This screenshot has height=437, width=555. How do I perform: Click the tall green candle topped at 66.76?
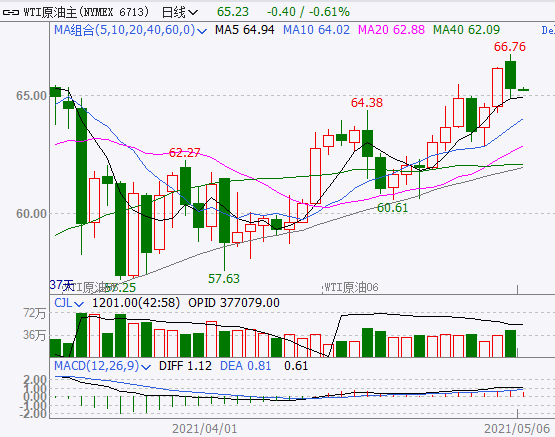tap(510, 75)
